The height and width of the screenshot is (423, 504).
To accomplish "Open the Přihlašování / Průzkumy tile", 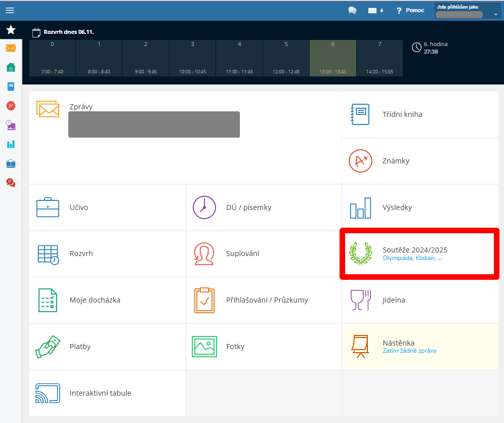I will click(264, 300).
